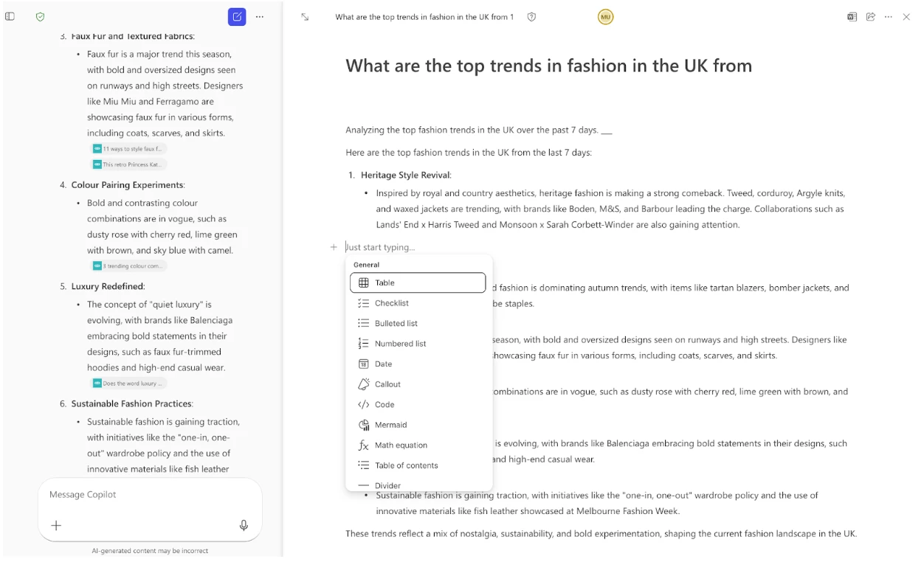Click the plus attach icon in message box

click(56, 525)
